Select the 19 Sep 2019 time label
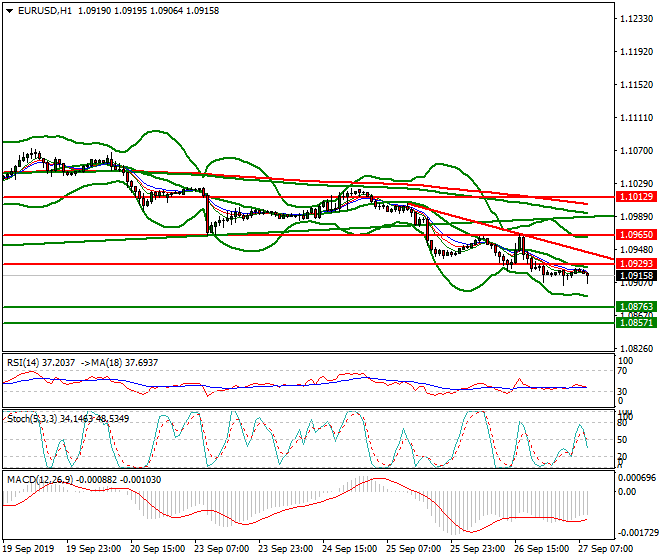 click(28, 549)
